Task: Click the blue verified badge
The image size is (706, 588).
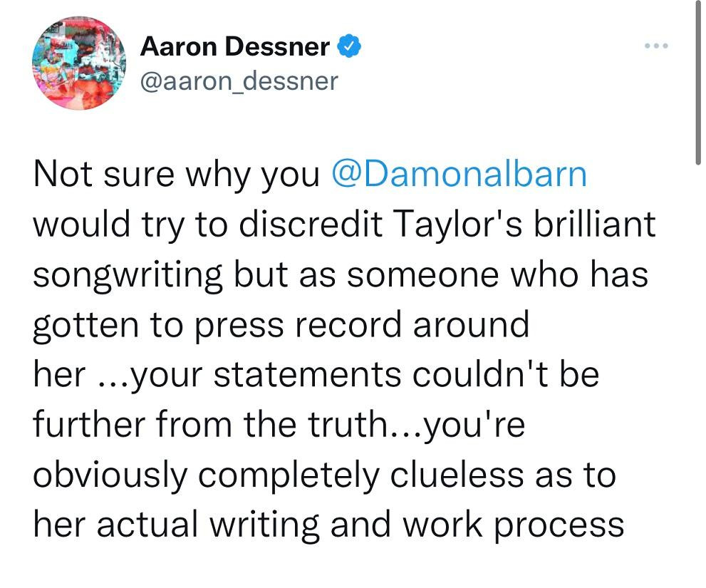Action: pos(349,48)
